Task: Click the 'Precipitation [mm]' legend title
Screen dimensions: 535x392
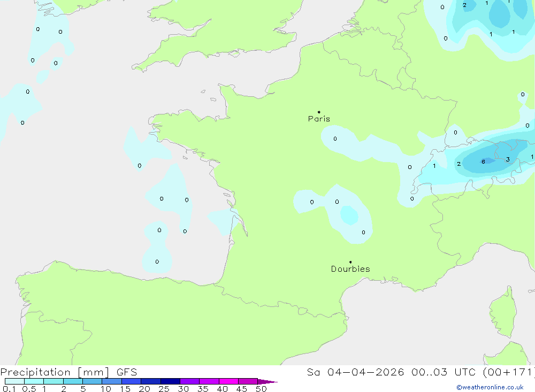Action: click(x=55, y=372)
